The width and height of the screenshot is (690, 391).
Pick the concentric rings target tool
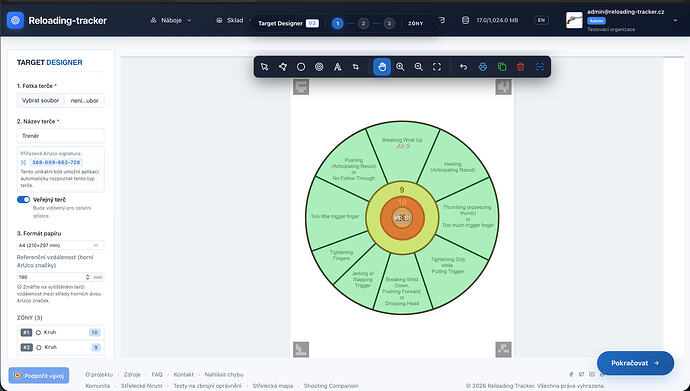pyautogui.click(x=319, y=67)
